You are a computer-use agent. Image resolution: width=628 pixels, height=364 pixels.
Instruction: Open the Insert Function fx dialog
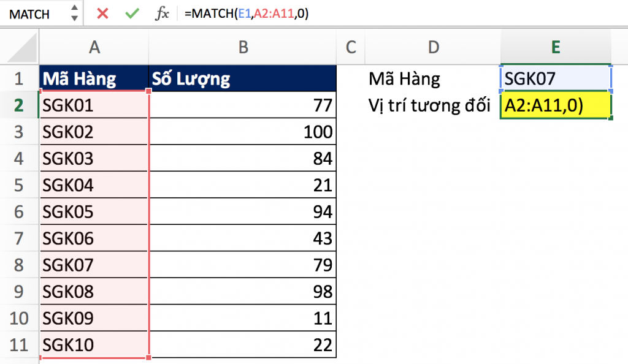(162, 13)
